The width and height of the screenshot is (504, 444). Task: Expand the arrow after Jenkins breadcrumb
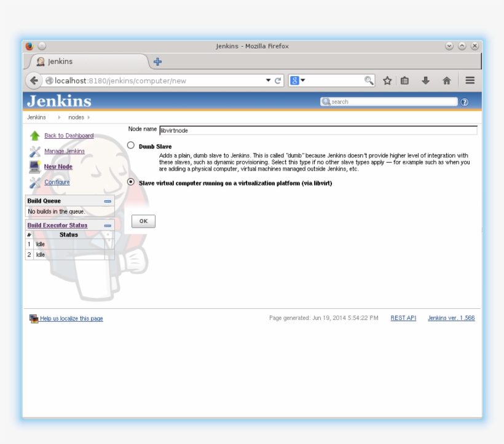tap(59, 117)
